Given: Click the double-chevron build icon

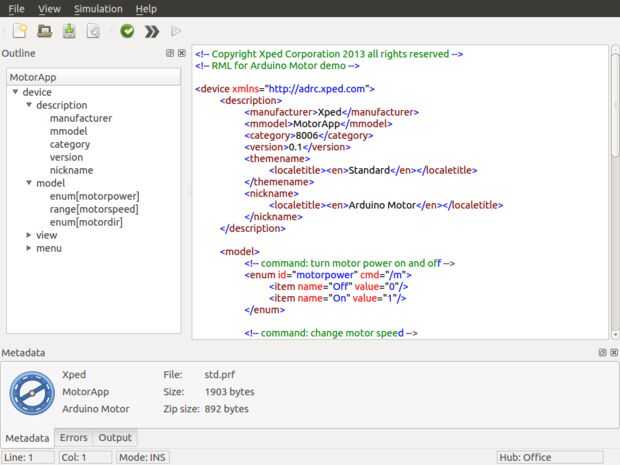Looking at the screenshot, I should coord(152,31).
